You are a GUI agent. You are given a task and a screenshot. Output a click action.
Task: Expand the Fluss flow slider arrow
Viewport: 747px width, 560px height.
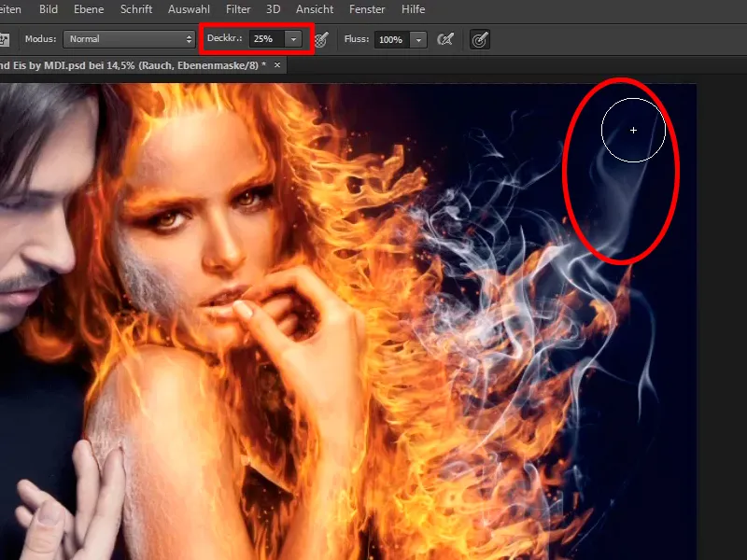point(418,39)
